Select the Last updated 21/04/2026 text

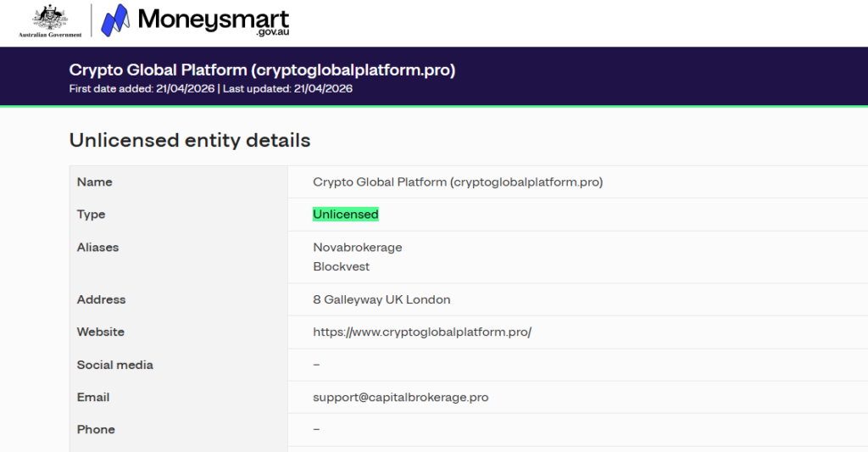[x=288, y=89]
